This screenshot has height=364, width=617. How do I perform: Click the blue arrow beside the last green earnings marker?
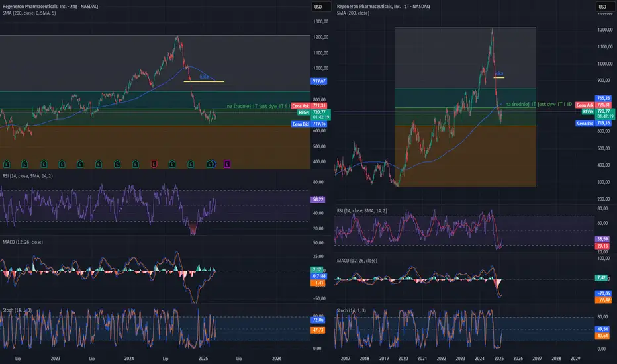[x=214, y=163]
